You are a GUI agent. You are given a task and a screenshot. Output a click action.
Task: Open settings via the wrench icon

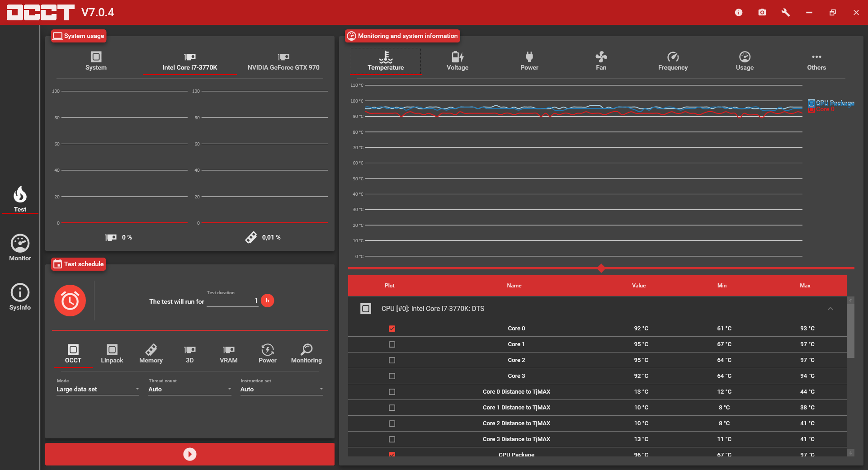(786, 12)
